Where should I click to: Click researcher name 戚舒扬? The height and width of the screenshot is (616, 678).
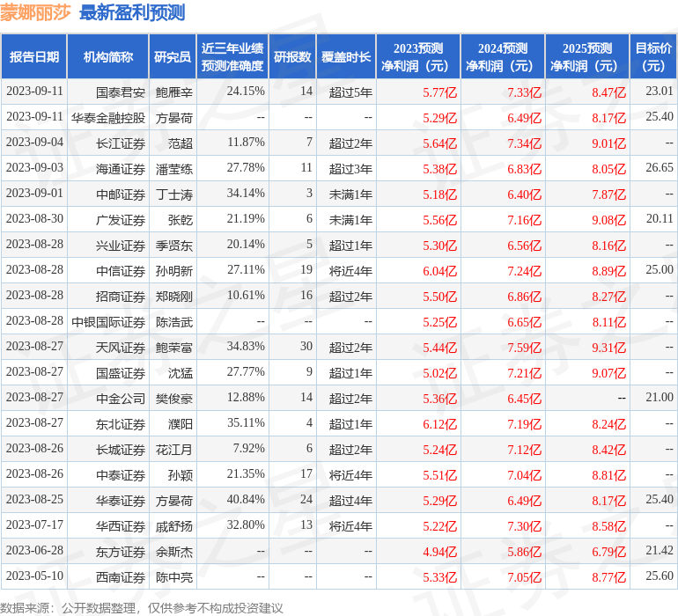174,525
